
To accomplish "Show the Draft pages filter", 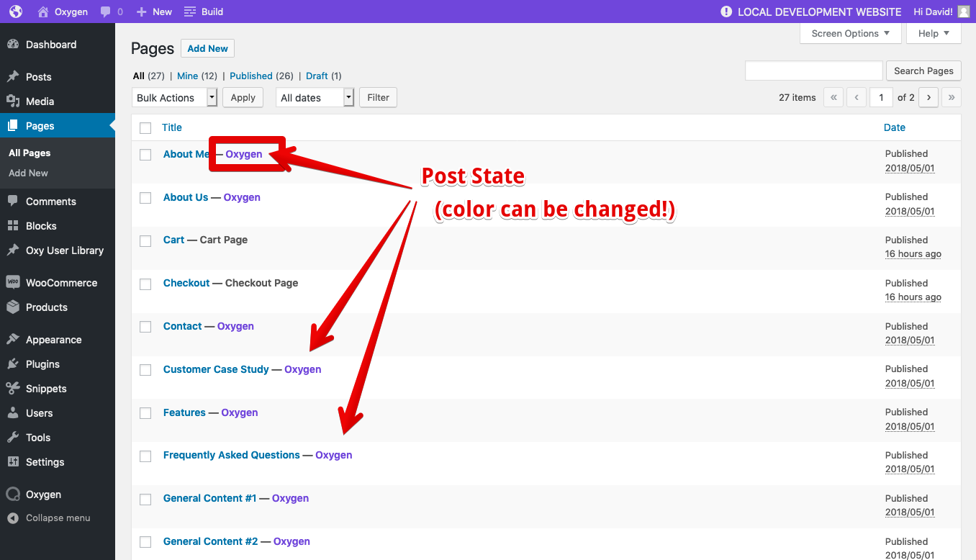I will [317, 76].
